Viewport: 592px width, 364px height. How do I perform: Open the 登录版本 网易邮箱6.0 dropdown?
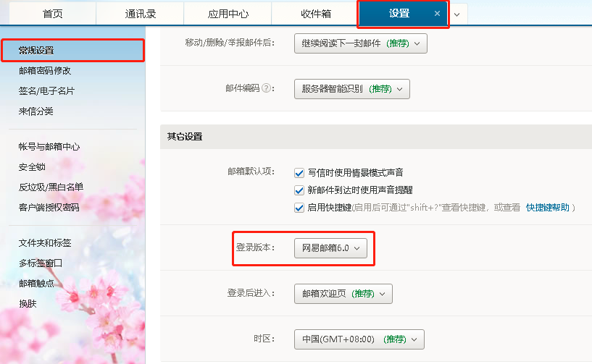[330, 247]
